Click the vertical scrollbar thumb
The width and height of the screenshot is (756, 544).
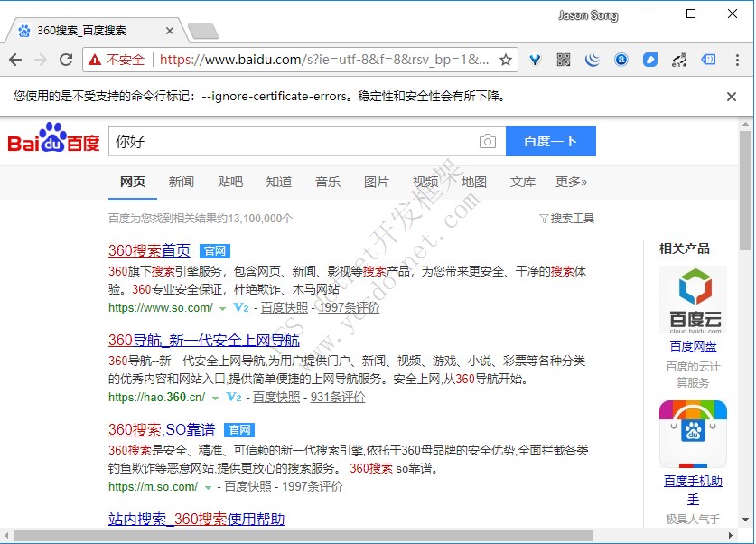click(x=746, y=191)
